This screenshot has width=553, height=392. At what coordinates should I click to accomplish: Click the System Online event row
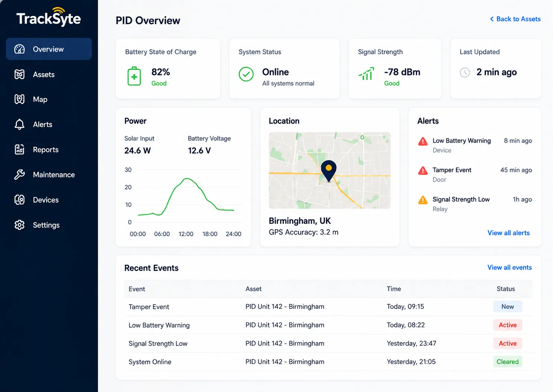(328, 362)
